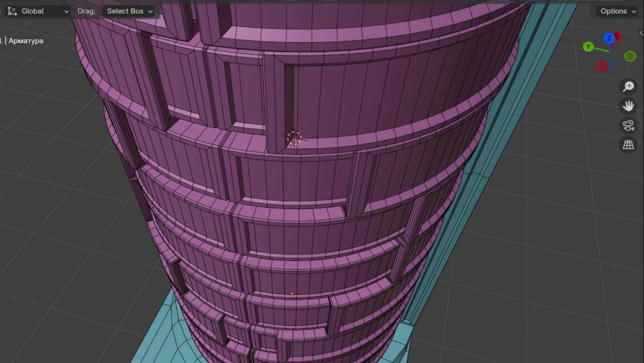The width and height of the screenshot is (644, 363).
Task: Click the blue Z axis on gizmo
Action: tap(609, 38)
